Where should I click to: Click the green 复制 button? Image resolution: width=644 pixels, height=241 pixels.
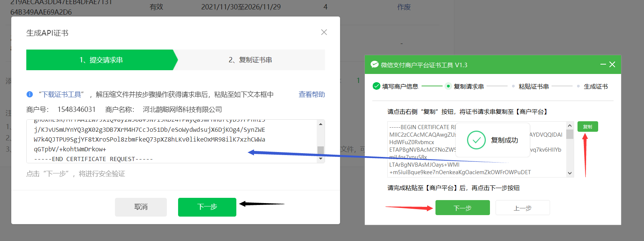coord(588,127)
